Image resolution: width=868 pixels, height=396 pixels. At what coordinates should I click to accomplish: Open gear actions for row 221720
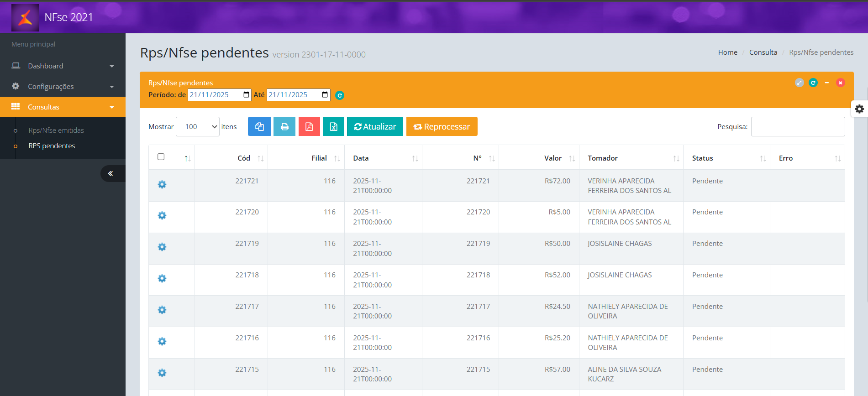click(x=162, y=215)
